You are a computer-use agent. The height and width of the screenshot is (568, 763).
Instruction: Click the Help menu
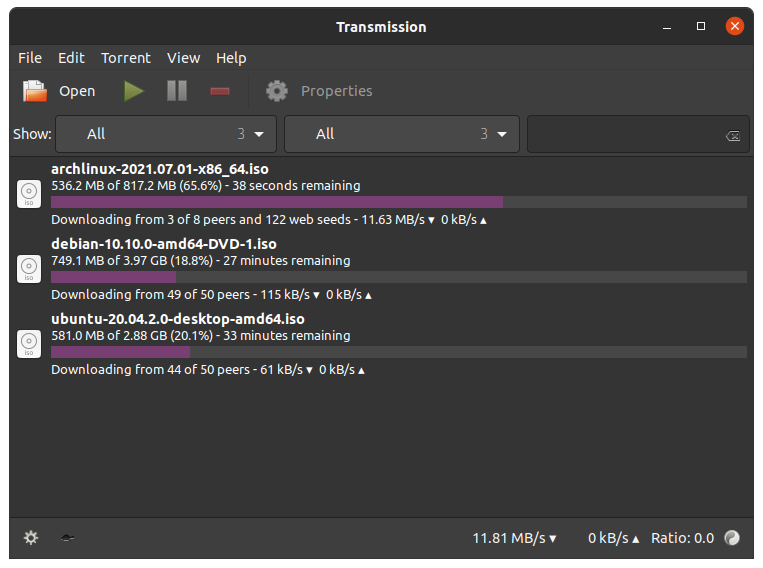coord(231,58)
